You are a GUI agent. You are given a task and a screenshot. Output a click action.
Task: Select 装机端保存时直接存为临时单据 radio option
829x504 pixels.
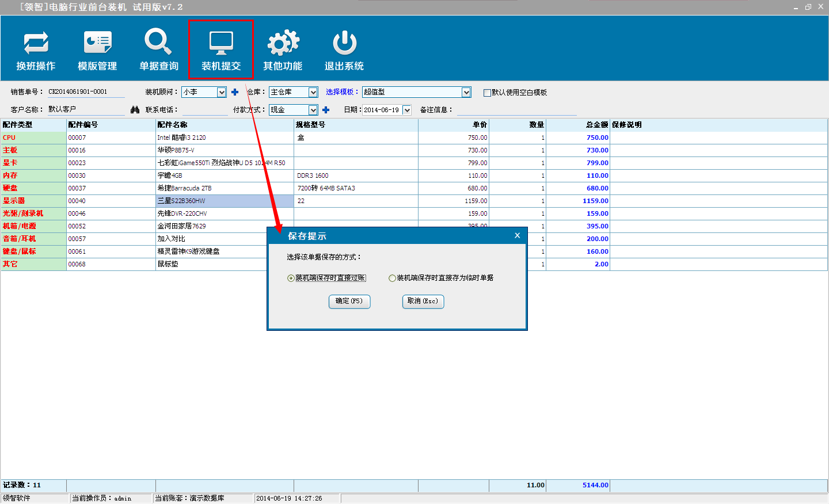point(392,278)
